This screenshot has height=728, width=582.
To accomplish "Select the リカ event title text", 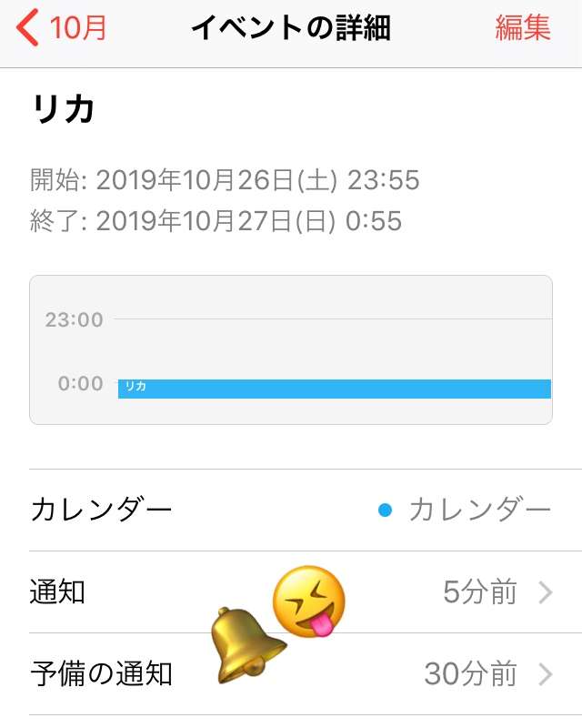I will pos(63,109).
